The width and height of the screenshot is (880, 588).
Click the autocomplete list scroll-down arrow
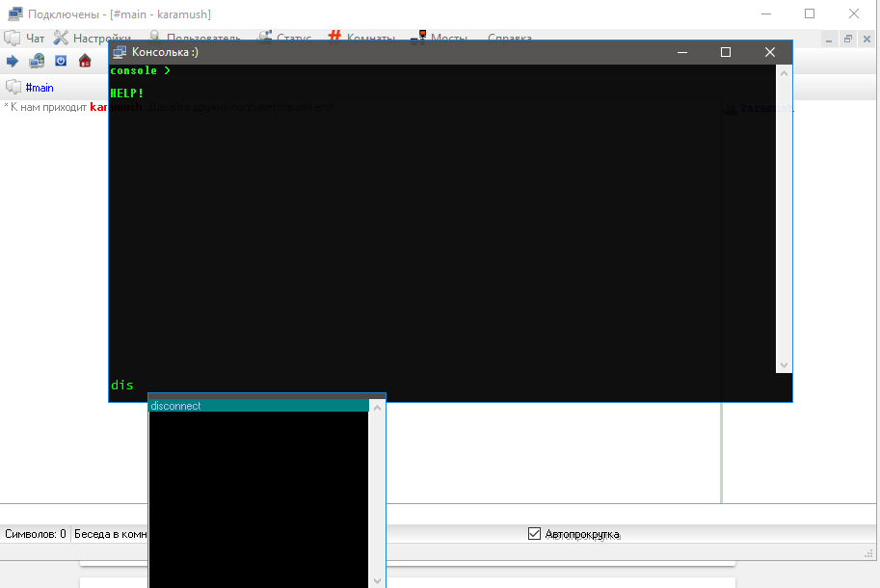tap(377, 580)
